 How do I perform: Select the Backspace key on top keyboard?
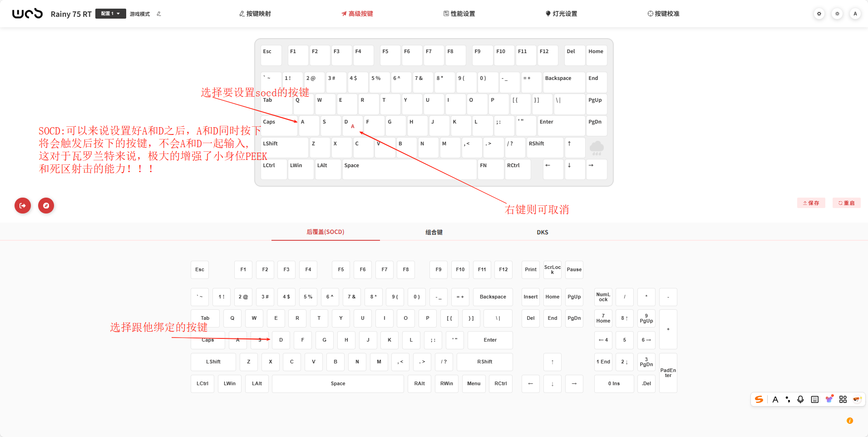point(564,82)
